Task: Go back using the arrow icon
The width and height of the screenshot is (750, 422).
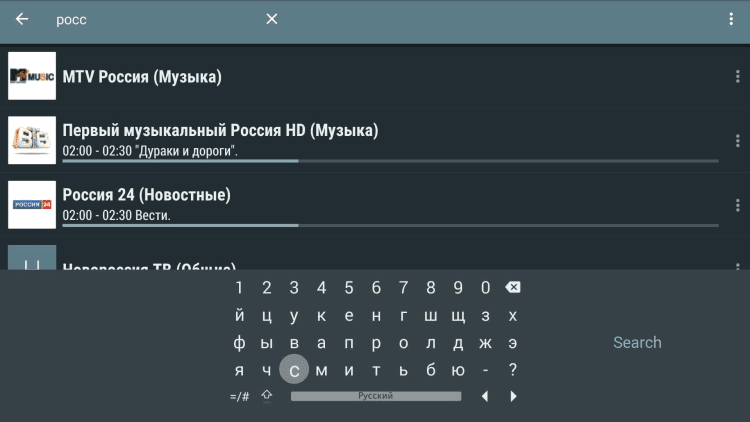Action: tap(22, 19)
